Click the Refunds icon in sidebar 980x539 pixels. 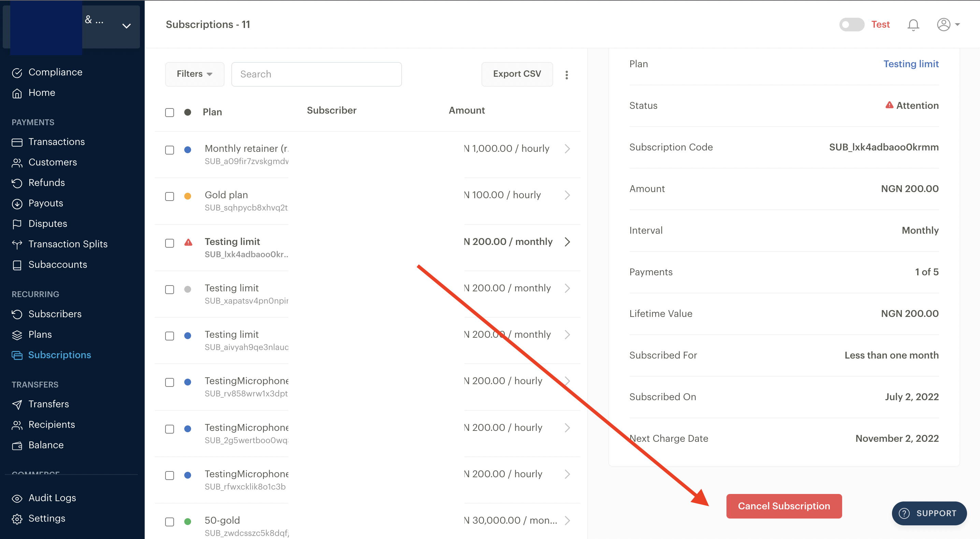coord(17,183)
